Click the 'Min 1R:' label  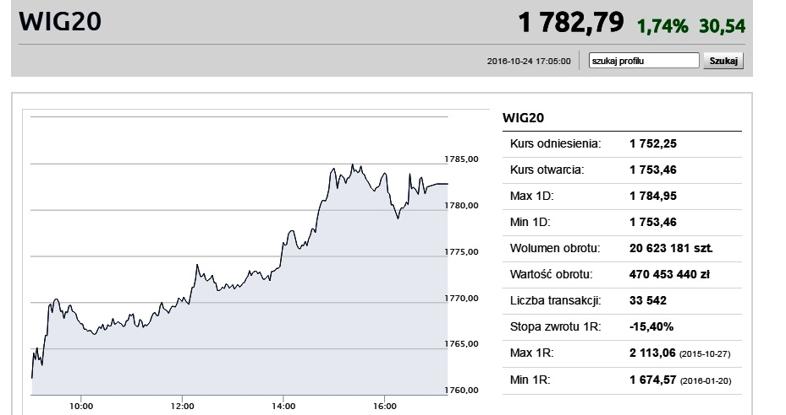[x=530, y=380]
